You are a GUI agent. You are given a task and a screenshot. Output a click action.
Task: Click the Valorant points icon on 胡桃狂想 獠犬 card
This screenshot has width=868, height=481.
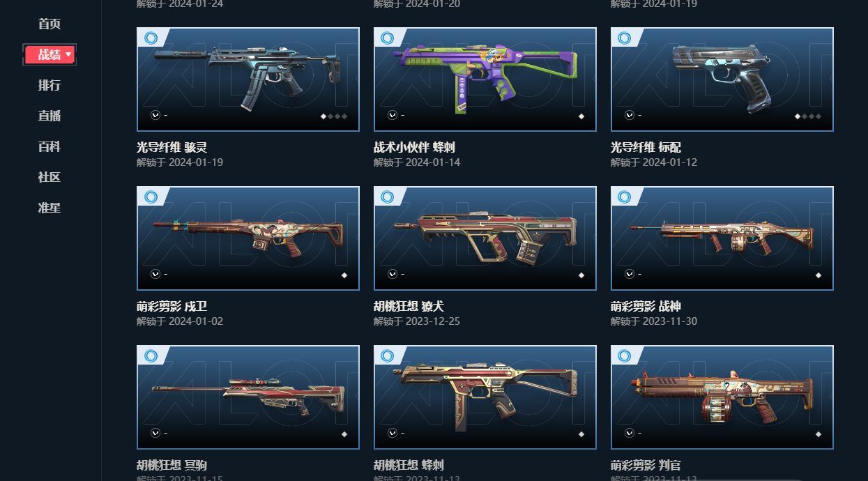pos(392,274)
